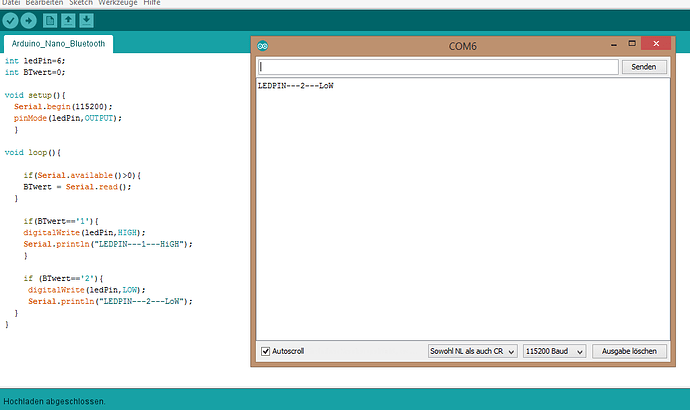
Task: Maximize the COM6 window
Action: 632,44
